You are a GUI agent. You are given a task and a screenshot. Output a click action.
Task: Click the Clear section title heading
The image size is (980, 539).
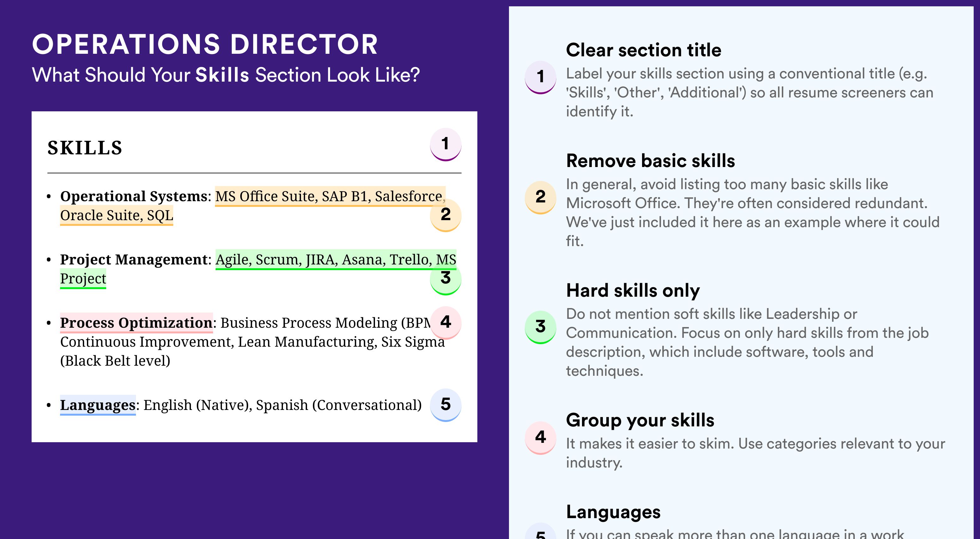pos(644,50)
